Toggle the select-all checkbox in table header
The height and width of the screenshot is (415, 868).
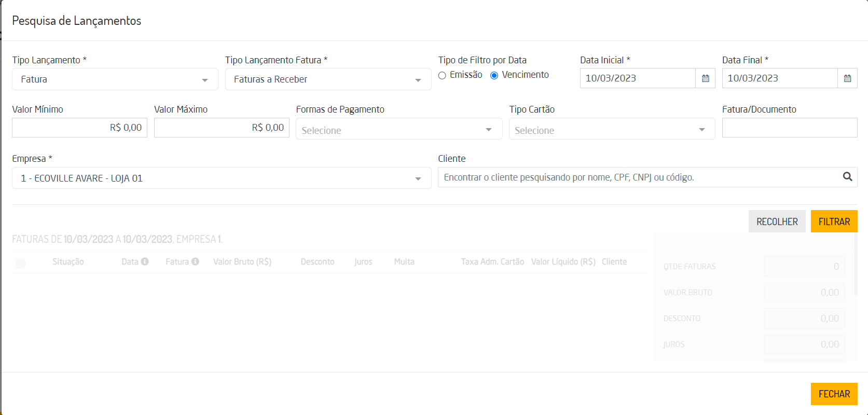point(20,264)
